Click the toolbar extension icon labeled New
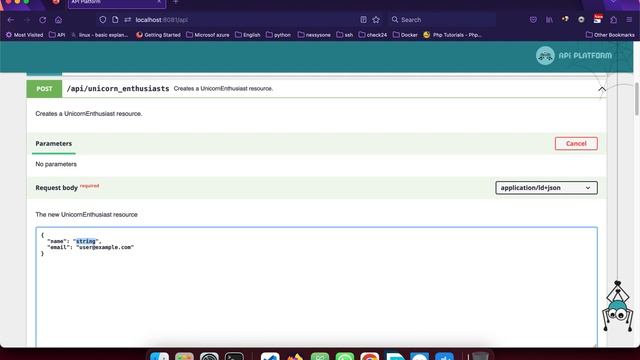Screen dimensions: 640x360 [x=598, y=19]
